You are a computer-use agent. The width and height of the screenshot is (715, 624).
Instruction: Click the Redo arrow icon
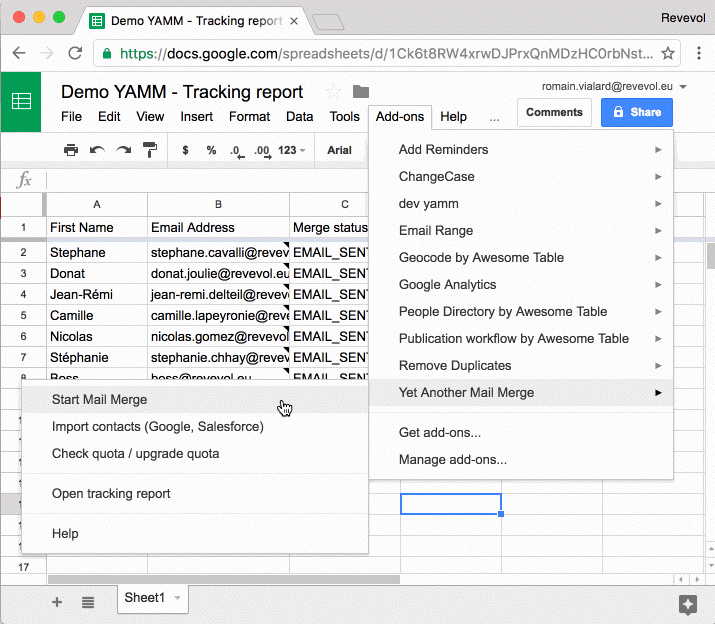(123, 150)
